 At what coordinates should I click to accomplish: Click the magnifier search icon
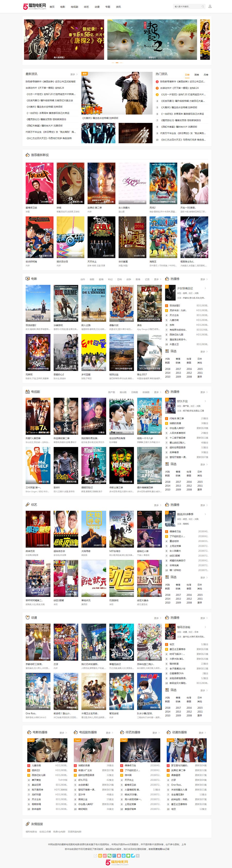coord(203,6)
